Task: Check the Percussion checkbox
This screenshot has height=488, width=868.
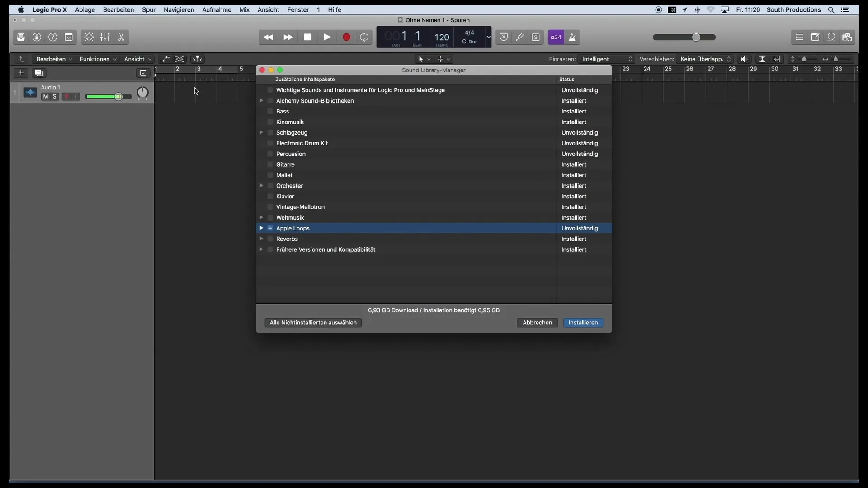Action: [270, 154]
